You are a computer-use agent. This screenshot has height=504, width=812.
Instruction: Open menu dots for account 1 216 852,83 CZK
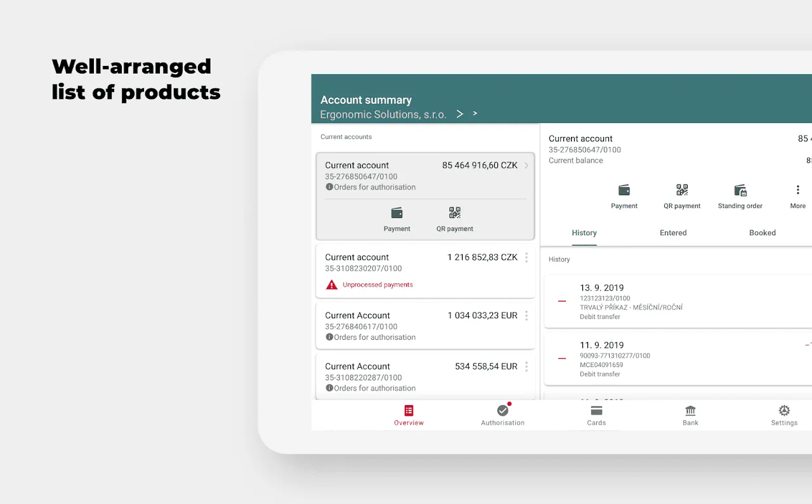coord(526,257)
